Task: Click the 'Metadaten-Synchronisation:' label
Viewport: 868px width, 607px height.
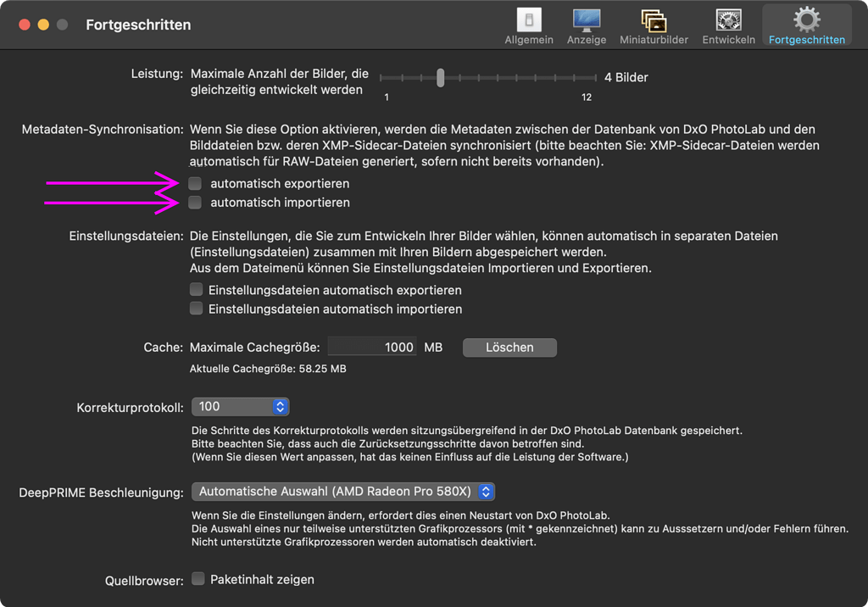Action: pyautogui.click(x=103, y=130)
